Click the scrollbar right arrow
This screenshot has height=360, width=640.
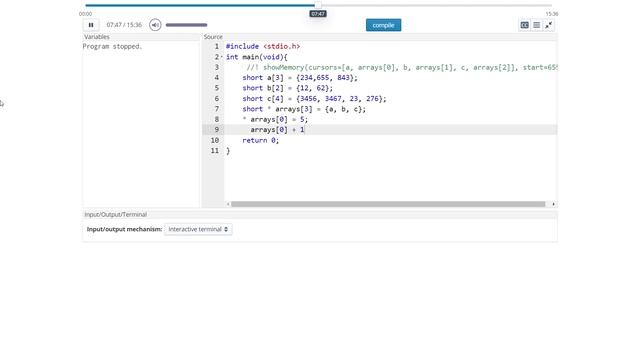[553, 204]
